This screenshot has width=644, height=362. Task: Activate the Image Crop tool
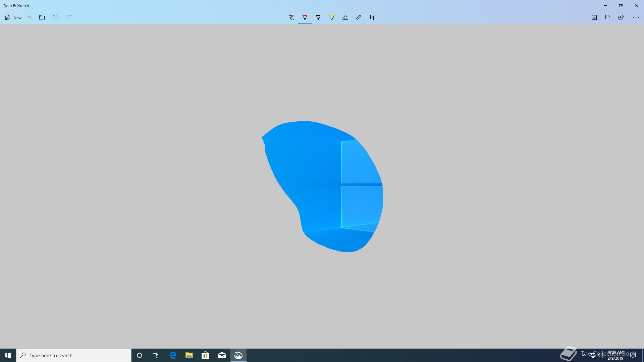point(372,17)
